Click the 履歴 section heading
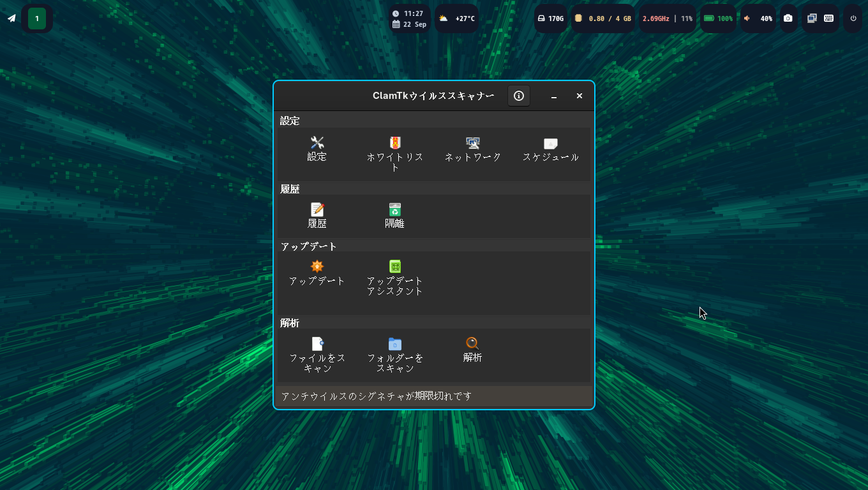Screen dimensions: 868x490 click(x=290, y=189)
